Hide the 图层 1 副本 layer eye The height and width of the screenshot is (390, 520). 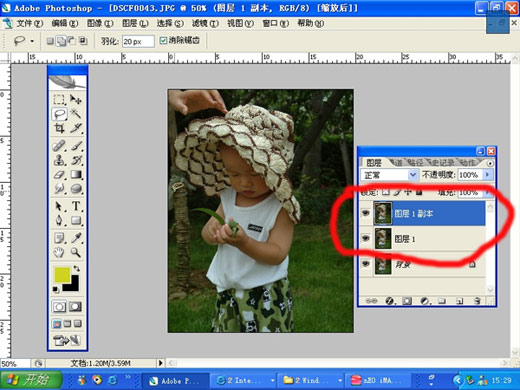pos(366,213)
